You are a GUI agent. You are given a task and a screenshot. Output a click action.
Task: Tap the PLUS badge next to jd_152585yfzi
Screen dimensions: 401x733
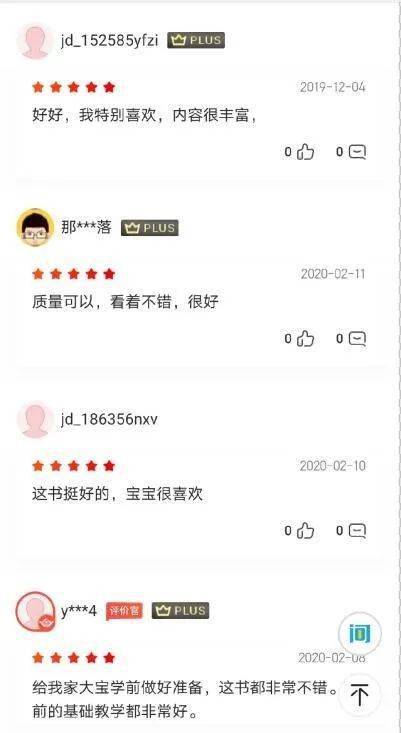pos(196,41)
